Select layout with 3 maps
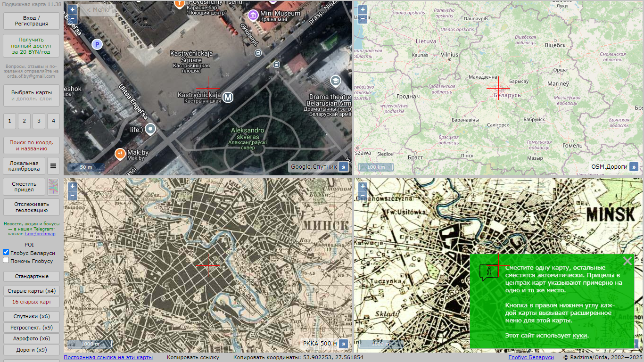644x362 pixels. coord(39,121)
